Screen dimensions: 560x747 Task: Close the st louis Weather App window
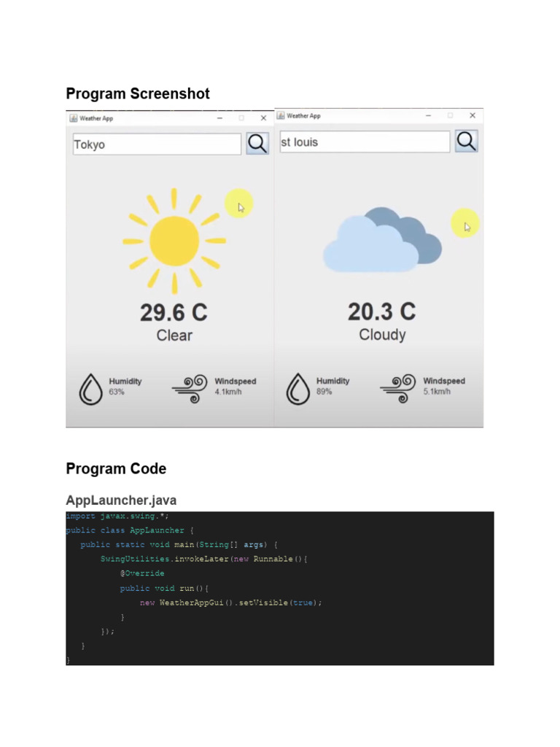[x=472, y=115]
